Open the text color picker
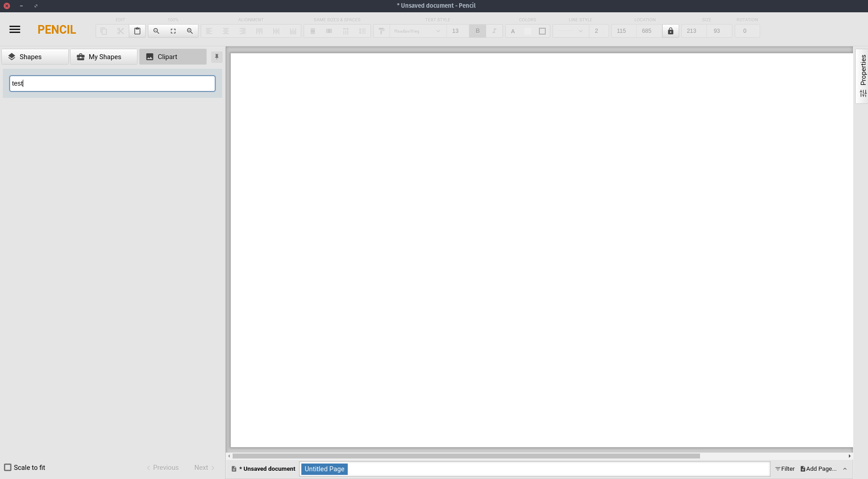868x479 pixels. 513,31
